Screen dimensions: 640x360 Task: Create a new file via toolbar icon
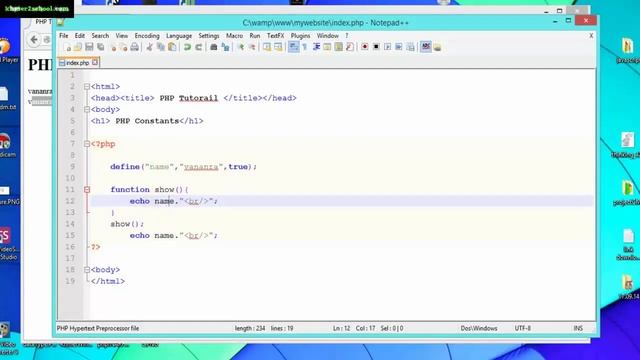(67, 47)
